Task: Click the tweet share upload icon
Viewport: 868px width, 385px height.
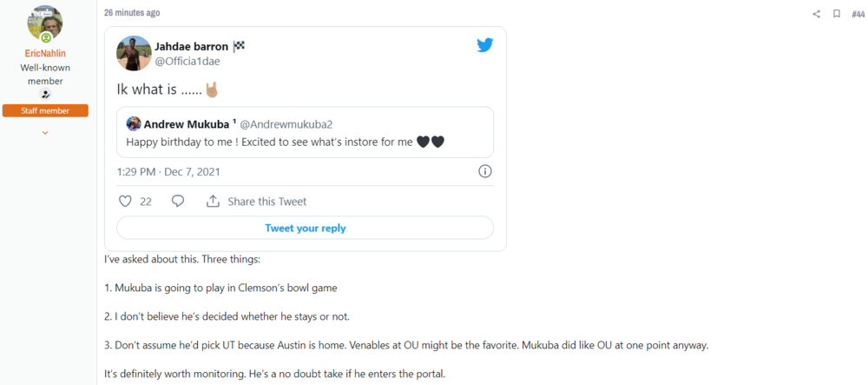Action: pos(213,201)
